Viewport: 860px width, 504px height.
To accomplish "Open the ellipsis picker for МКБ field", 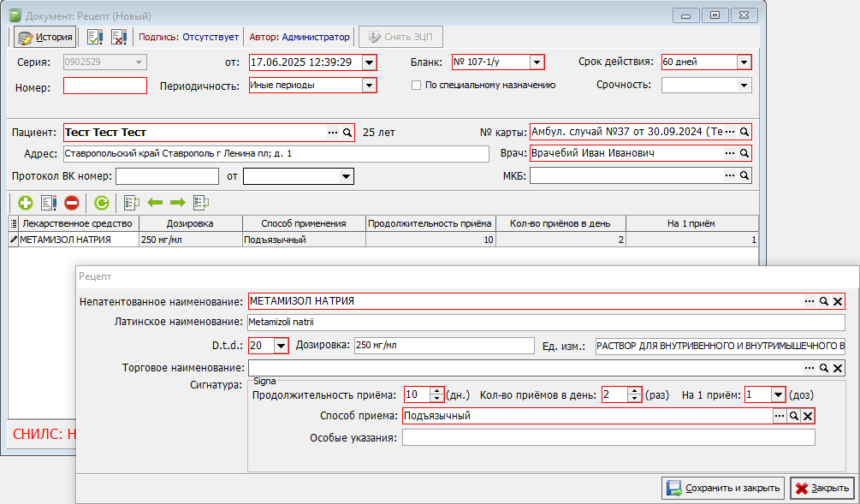I will point(729,175).
